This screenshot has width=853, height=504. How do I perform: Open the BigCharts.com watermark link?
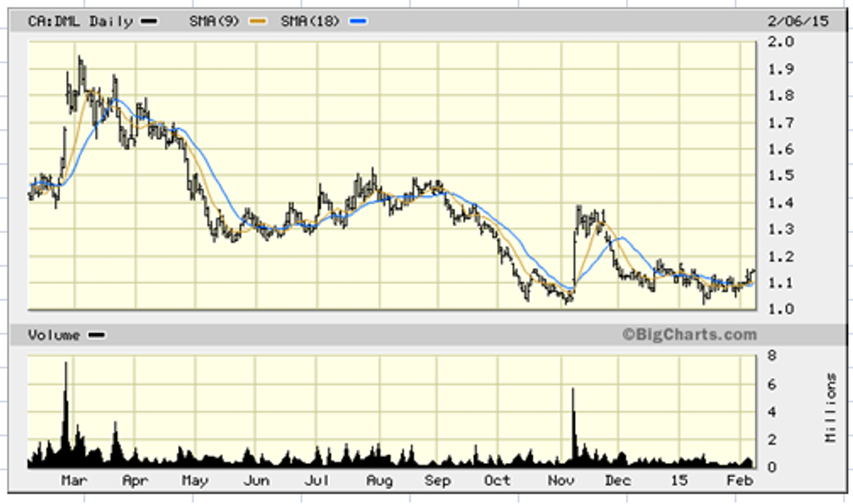[688, 335]
